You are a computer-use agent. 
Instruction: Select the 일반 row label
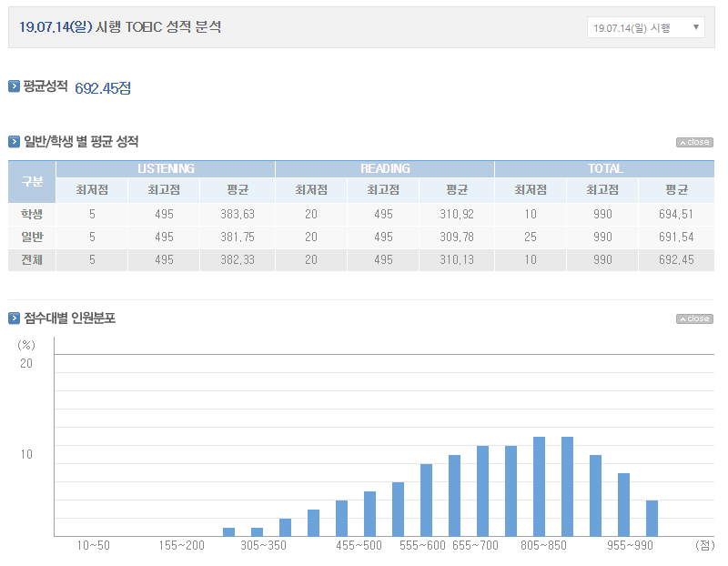tap(32, 237)
